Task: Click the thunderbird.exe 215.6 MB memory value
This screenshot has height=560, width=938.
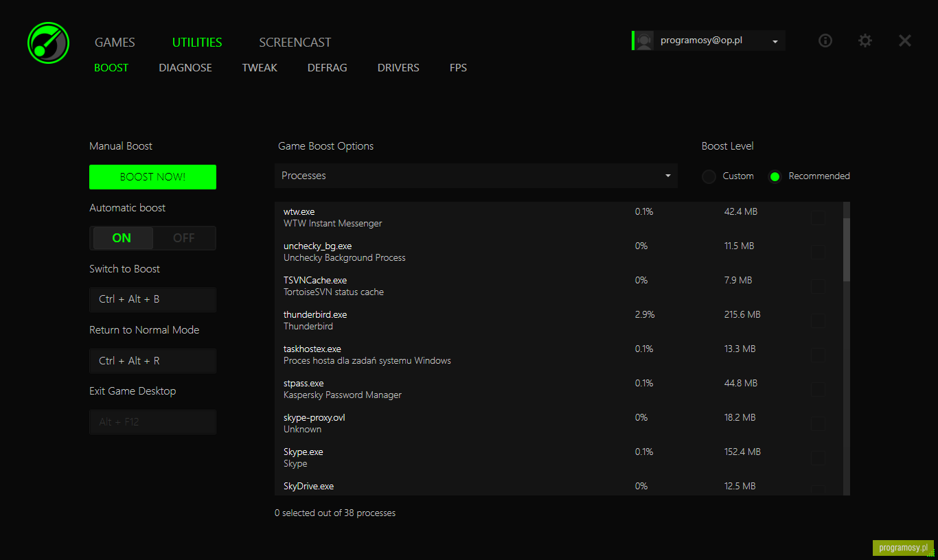Action: (x=742, y=315)
